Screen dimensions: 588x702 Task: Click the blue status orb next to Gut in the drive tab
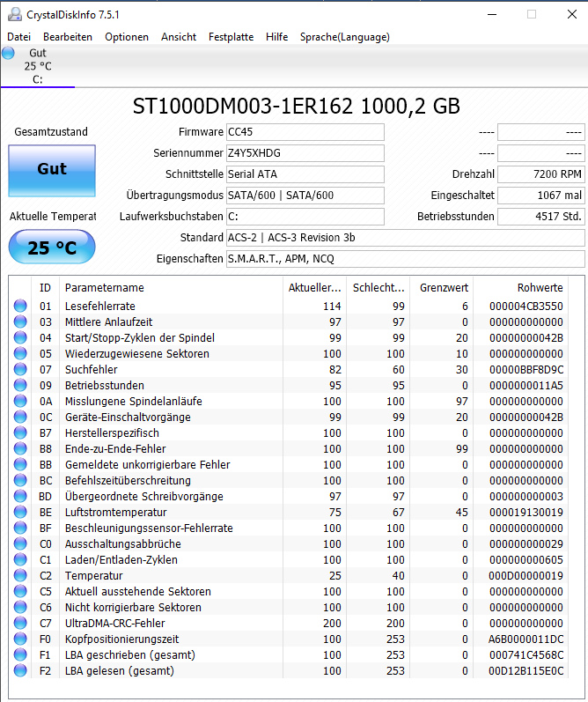(8, 53)
